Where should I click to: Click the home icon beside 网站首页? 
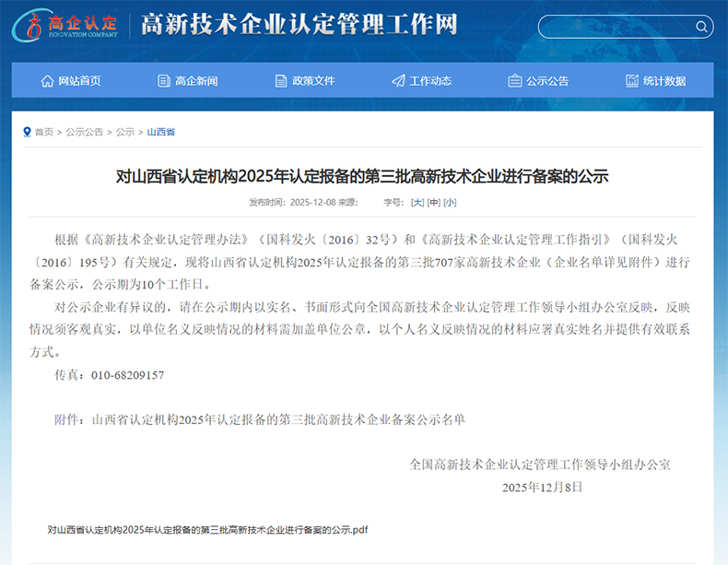click(47, 81)
